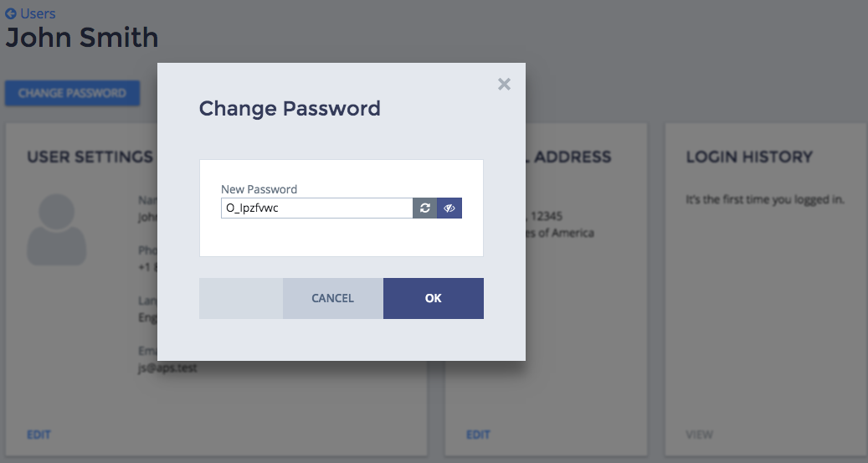Click VIEW in the Login History card
Image resolution: width=868 pixels, height=463 pixels.
pos(700,435)
